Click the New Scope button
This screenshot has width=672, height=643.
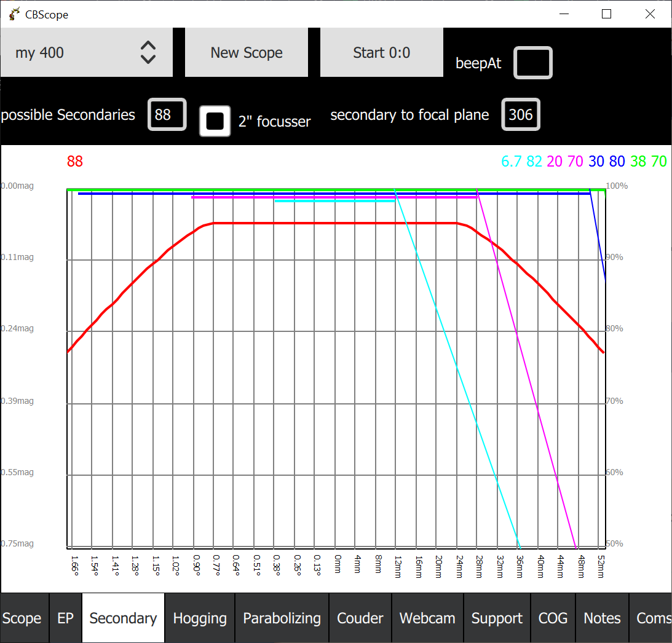point(247,52)
